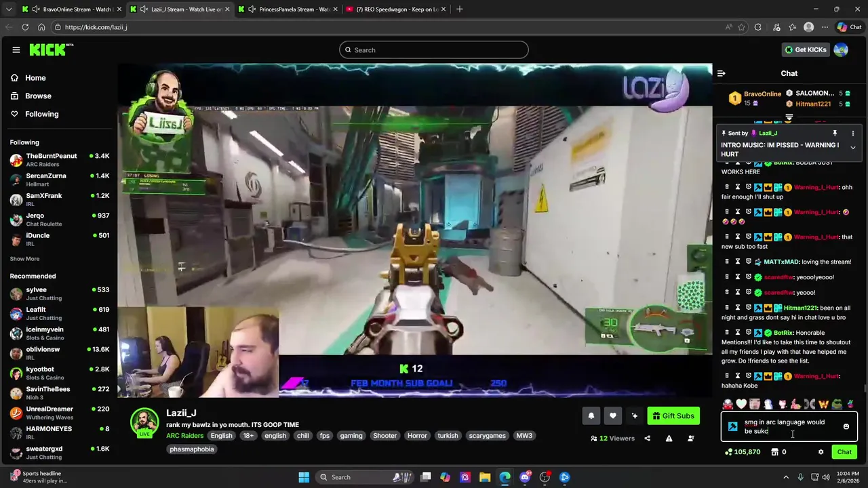
Task: Click the Turkish tag
Action: coord(448,436)
